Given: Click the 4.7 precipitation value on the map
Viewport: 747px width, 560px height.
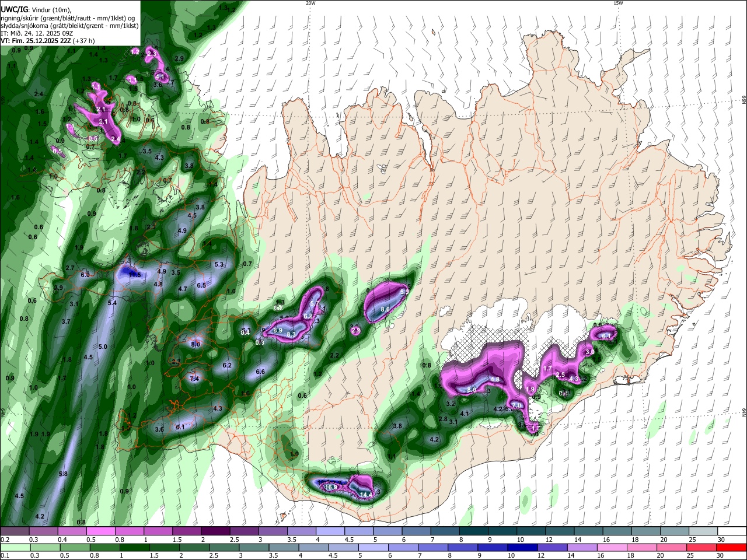Looking at the screenshot, I should [183, 289].
